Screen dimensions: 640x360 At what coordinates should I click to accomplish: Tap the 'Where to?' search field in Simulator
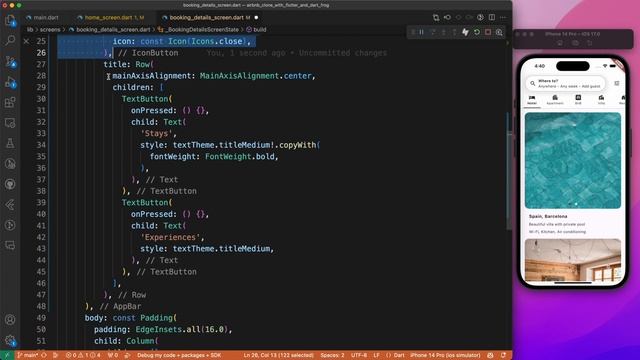pos(565,83)
